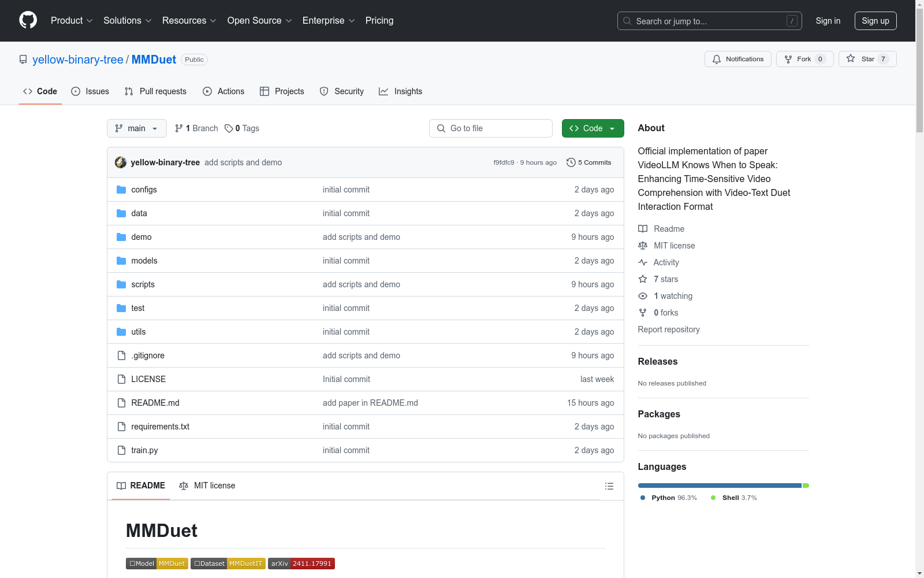Focus the Search or jump to field
Screen dimensions: 924x578
point(710,21)
